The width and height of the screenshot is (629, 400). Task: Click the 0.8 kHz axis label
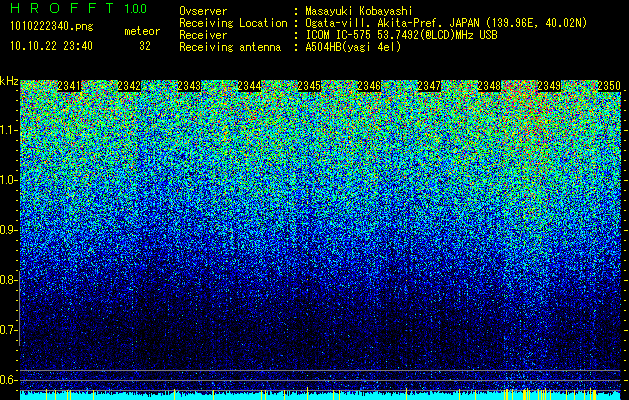coord(9,280)
